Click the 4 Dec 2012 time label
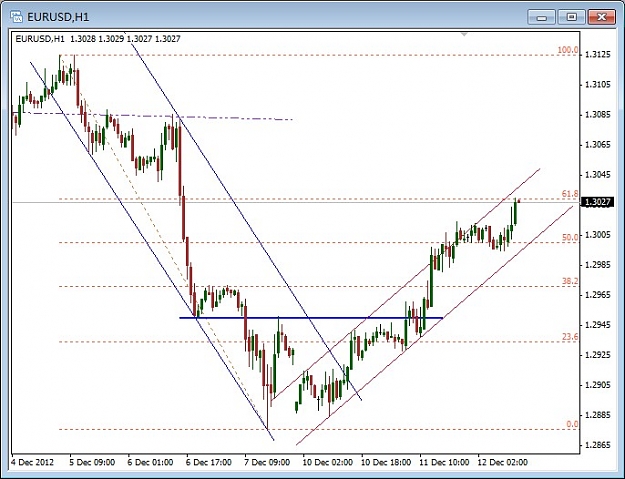 click(x=32, y=462)
